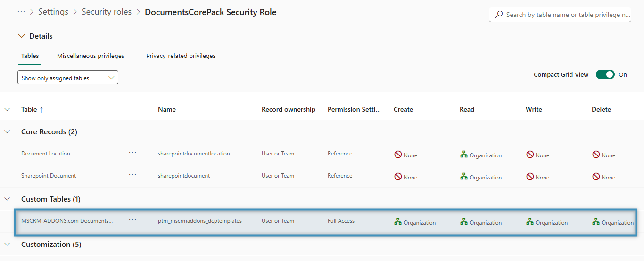Click breadcrumb ellipsis to show hidden path
Image resolution: width=644 pixels, height=261 pixels.
pyautogui.click(x=21, y=12)
